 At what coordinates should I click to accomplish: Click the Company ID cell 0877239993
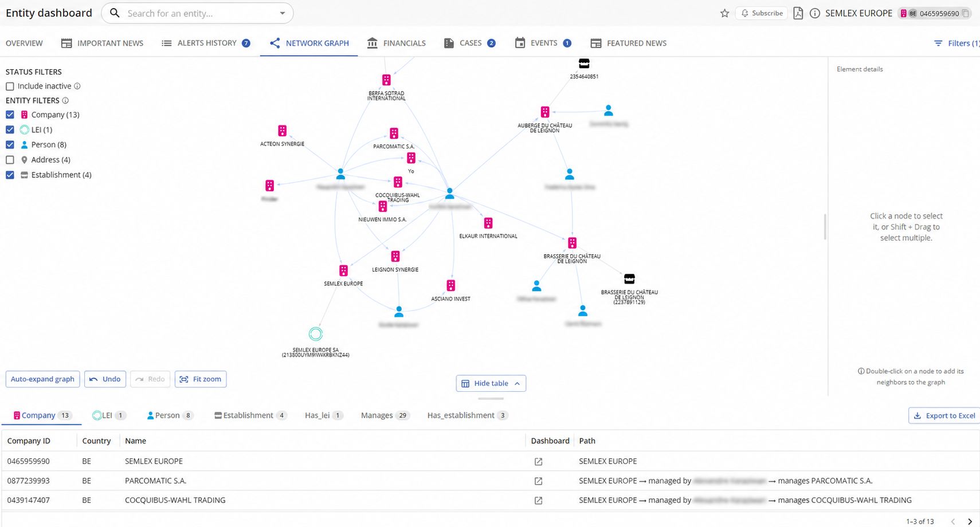click(x=29, y=481)
